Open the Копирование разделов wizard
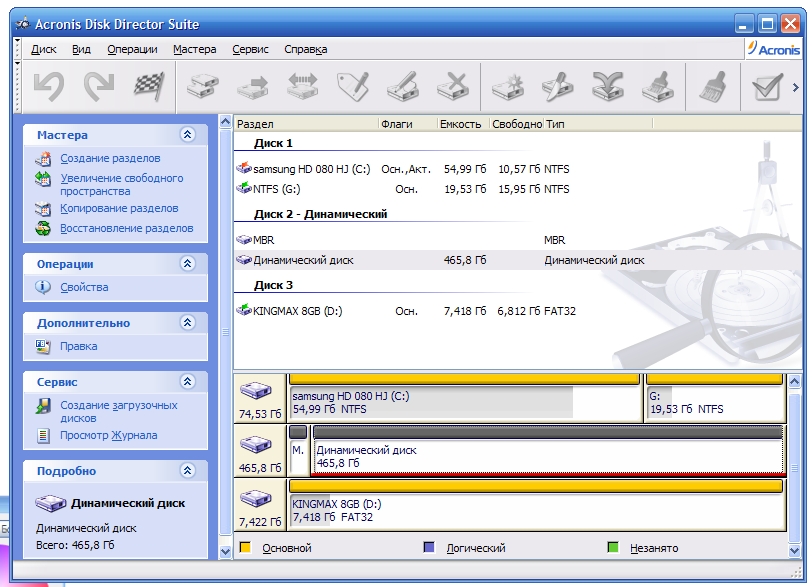The image size is (812, 587). (119, 208)
